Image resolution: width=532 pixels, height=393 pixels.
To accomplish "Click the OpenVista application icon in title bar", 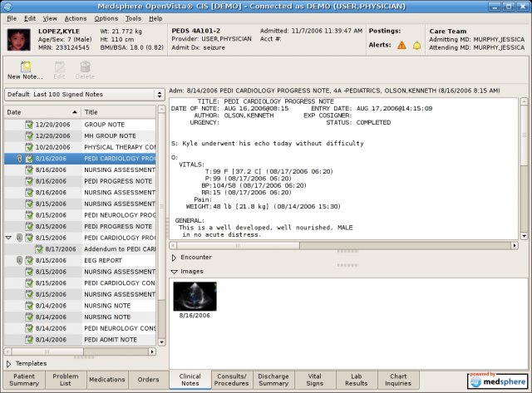I will [x=7, y=6].
